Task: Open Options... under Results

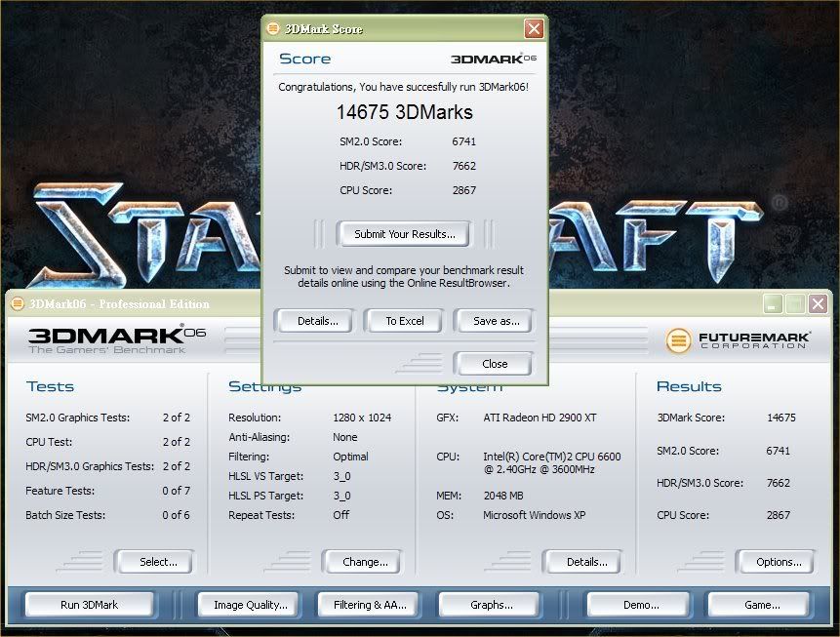Action: (x=776, y=562)
